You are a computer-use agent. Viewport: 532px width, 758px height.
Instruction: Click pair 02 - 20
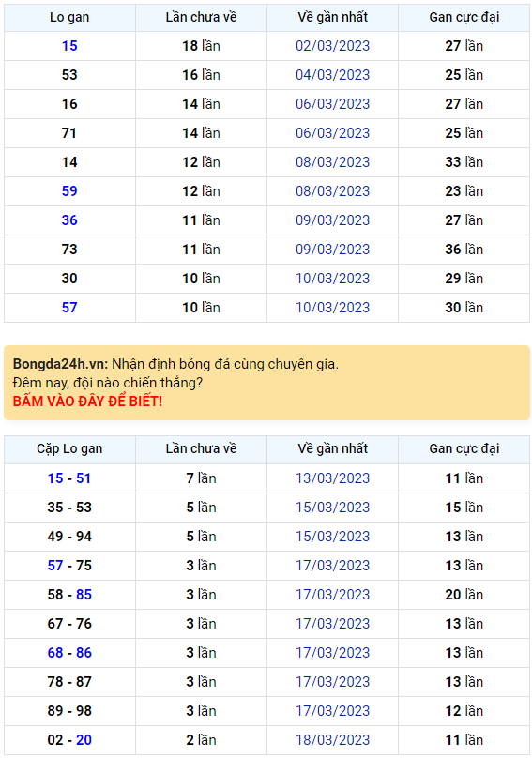[69, 740]
